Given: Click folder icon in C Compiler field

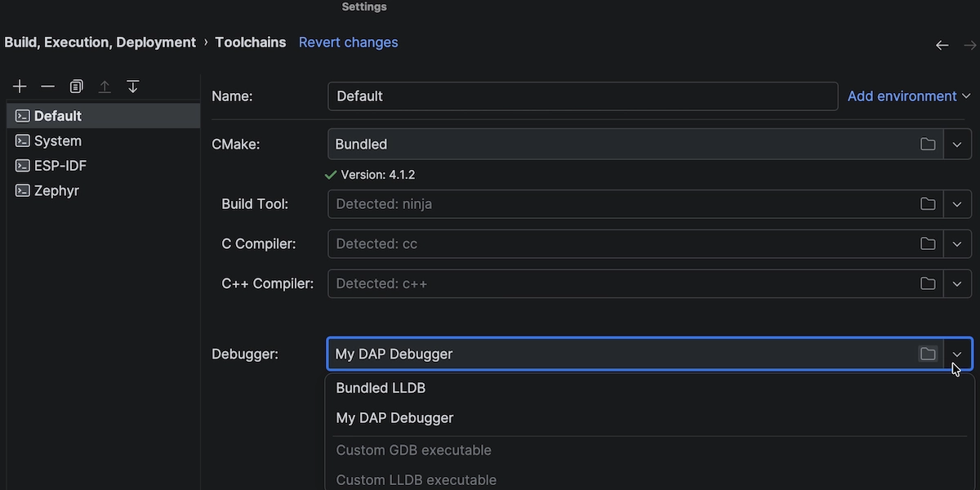Looking at the screenshot, I should pos(928,244).
